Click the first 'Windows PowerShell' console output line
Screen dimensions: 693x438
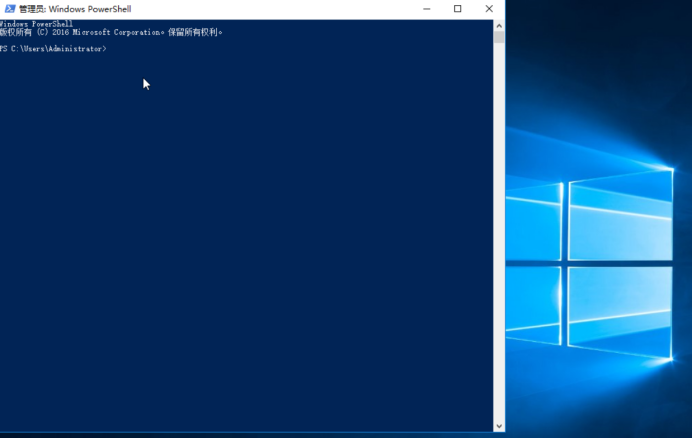(x=36, y=24)
